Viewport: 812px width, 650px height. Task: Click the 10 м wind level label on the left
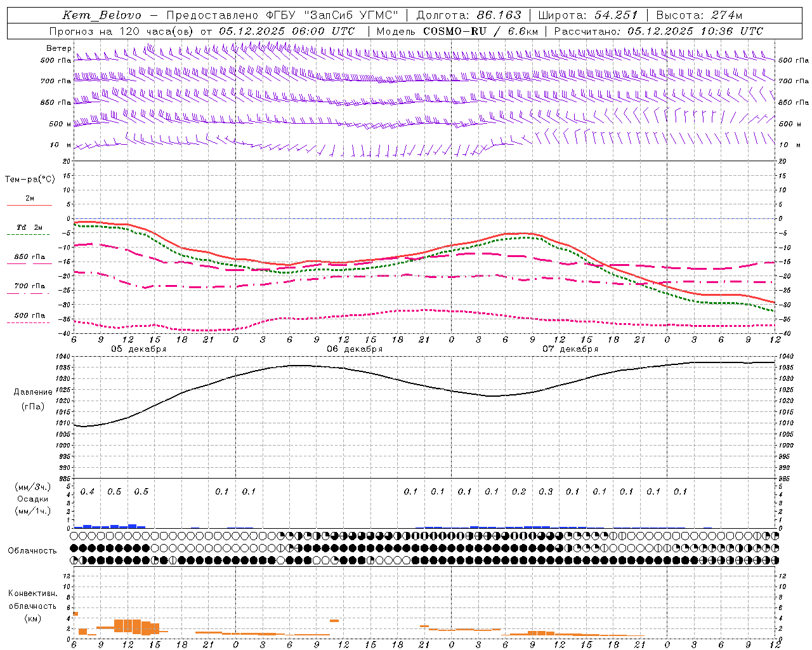click(60, 145)
